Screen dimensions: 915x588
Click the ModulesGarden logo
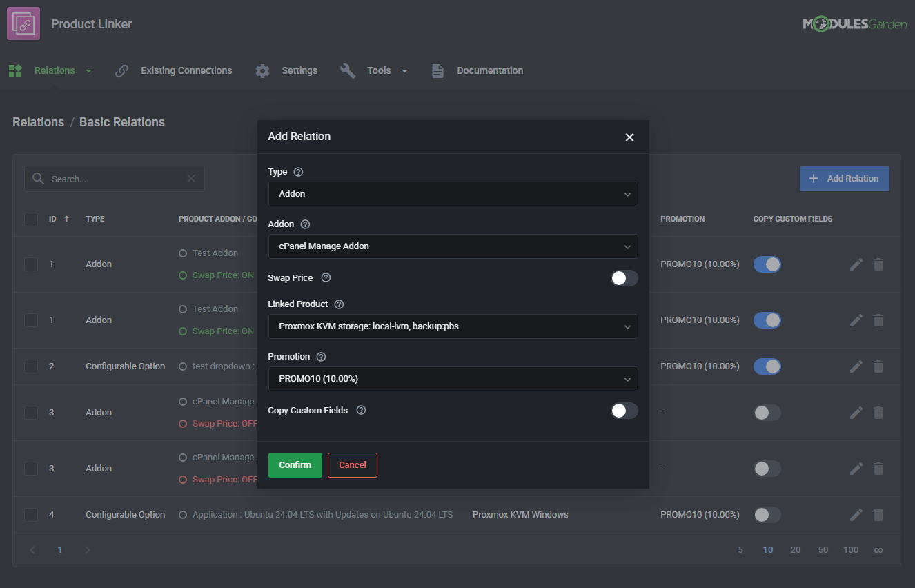point(854,24)
